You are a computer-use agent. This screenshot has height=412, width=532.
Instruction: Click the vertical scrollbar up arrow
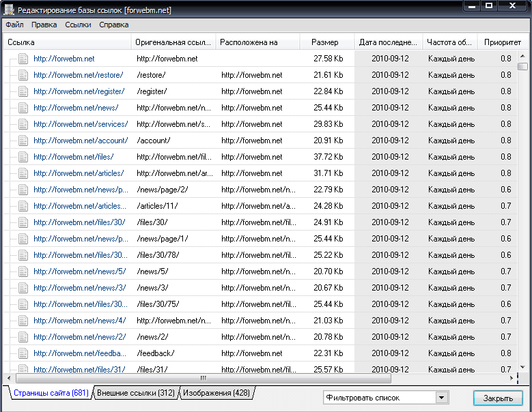tap(522, 56)
